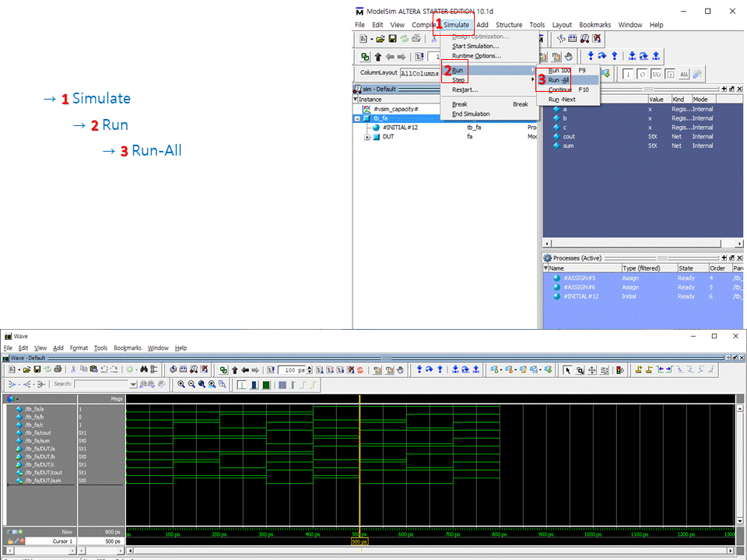Click the Wave pane vertical scrollbar down arrow

click(x=740, y=521)
